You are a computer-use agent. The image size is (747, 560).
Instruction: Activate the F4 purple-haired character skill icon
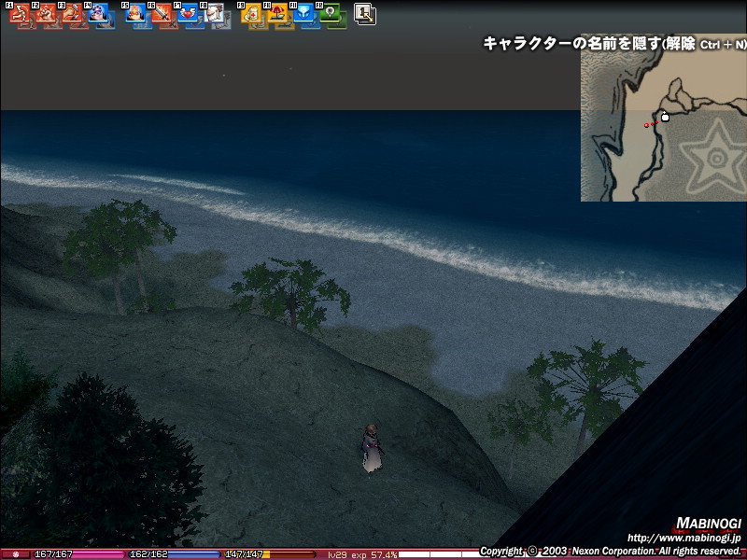98,13
